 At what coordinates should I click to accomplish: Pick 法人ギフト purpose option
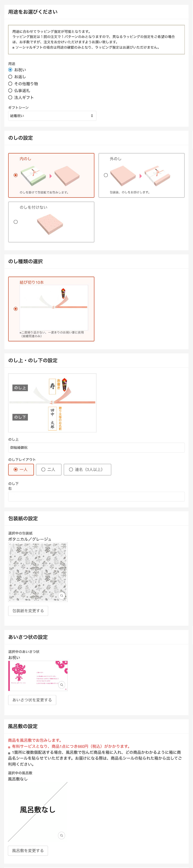point(10,97)
